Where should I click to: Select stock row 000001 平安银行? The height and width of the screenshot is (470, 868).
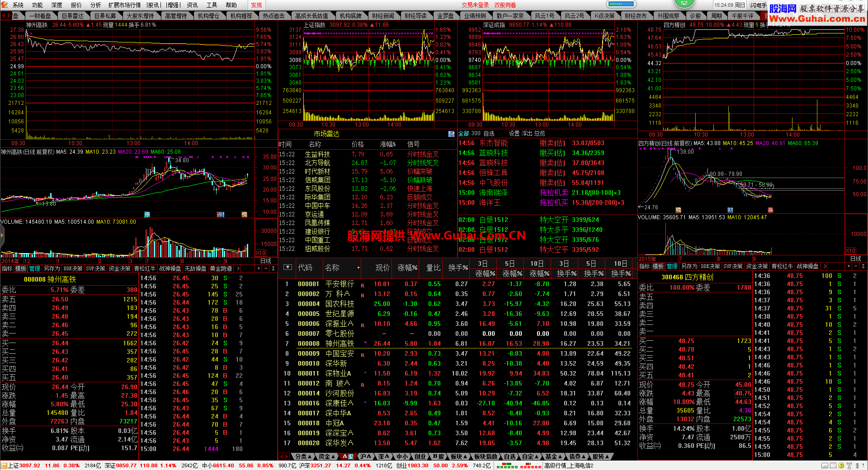tap(458, 284)
